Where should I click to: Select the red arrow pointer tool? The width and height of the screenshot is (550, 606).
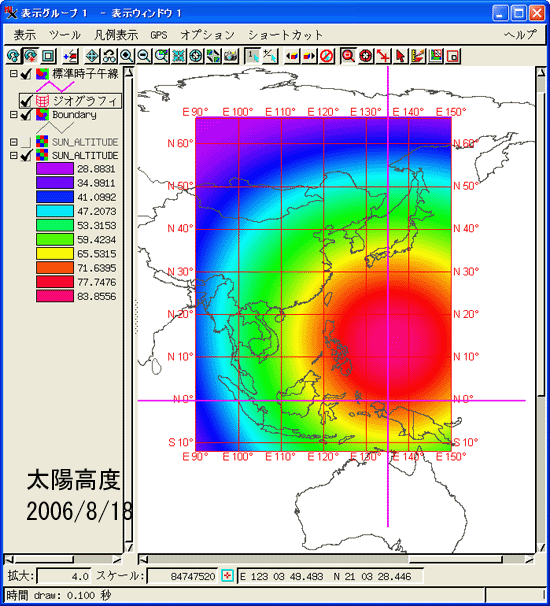point(400,56)
